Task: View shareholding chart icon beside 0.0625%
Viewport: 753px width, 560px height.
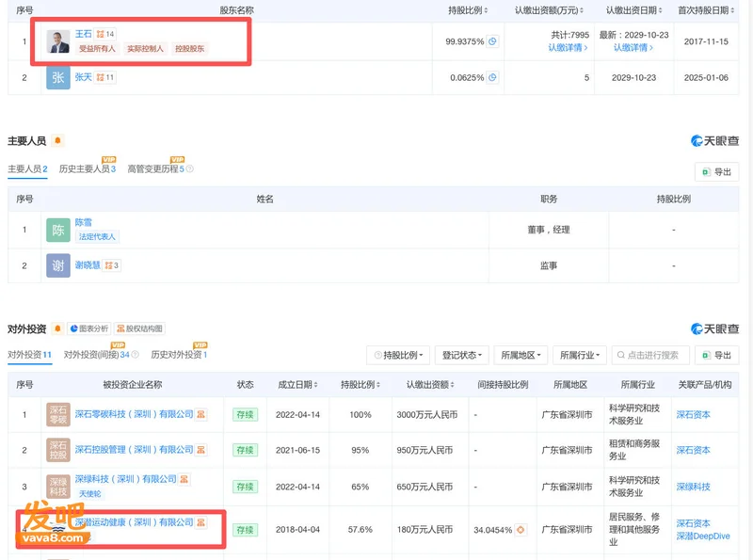Action: (x=492, y=77)
